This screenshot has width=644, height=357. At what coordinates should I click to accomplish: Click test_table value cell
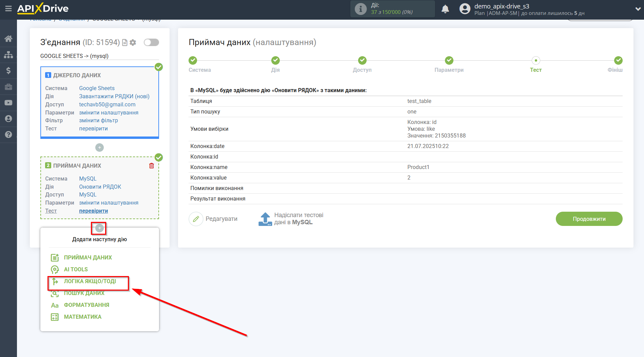pos(419,101)
